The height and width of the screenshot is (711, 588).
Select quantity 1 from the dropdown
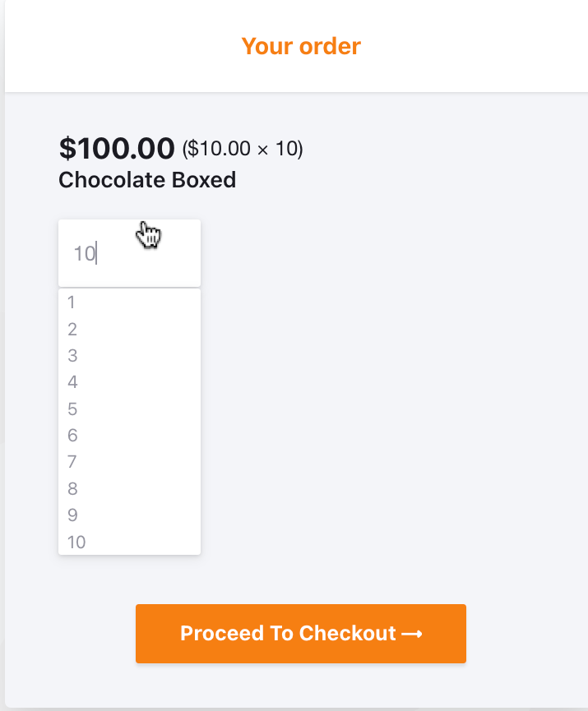coord(129,302)
